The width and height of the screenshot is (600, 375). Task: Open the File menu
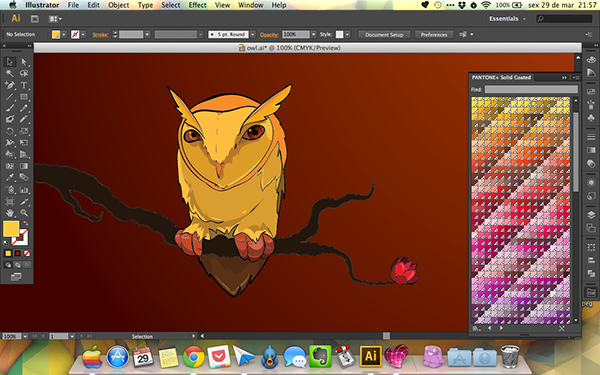tap(73, 5)
